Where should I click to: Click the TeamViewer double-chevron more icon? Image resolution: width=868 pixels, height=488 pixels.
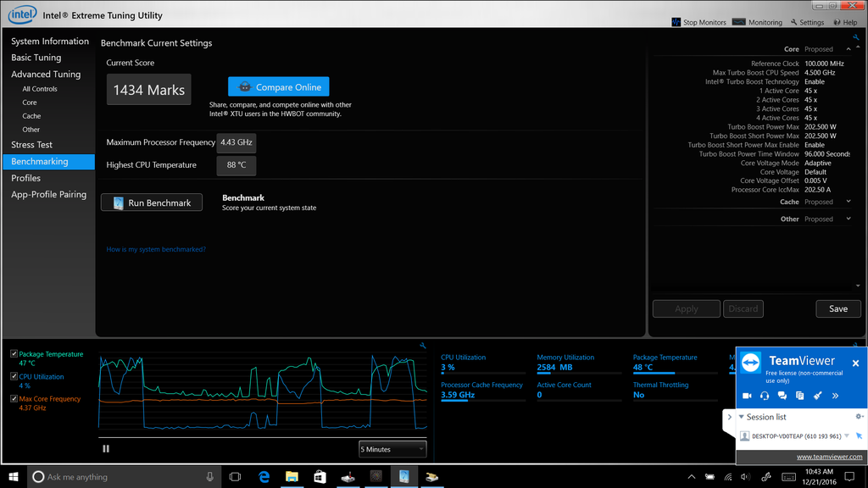[x=835, y=396]
